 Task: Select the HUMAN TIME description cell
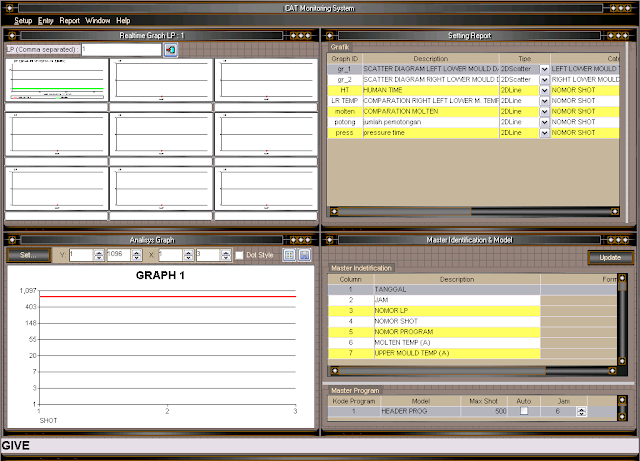pos(431,90)
